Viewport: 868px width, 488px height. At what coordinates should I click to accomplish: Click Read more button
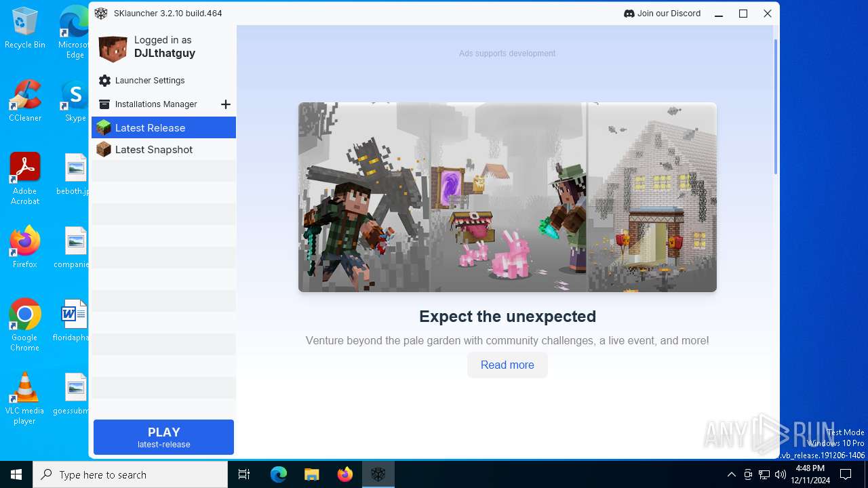pos(507,365)
